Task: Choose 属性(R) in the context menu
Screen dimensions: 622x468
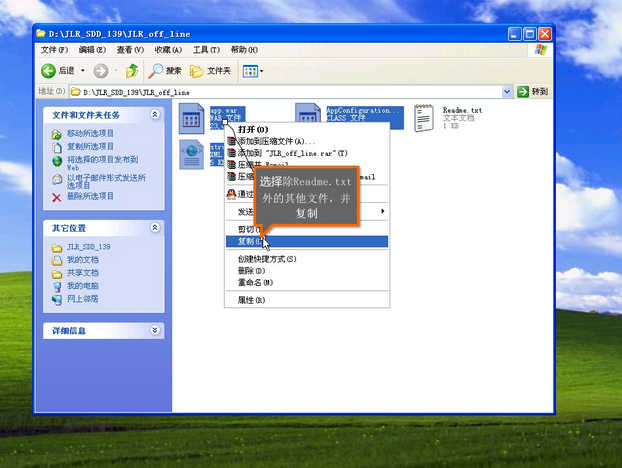Action: click(x=307, y=300)
